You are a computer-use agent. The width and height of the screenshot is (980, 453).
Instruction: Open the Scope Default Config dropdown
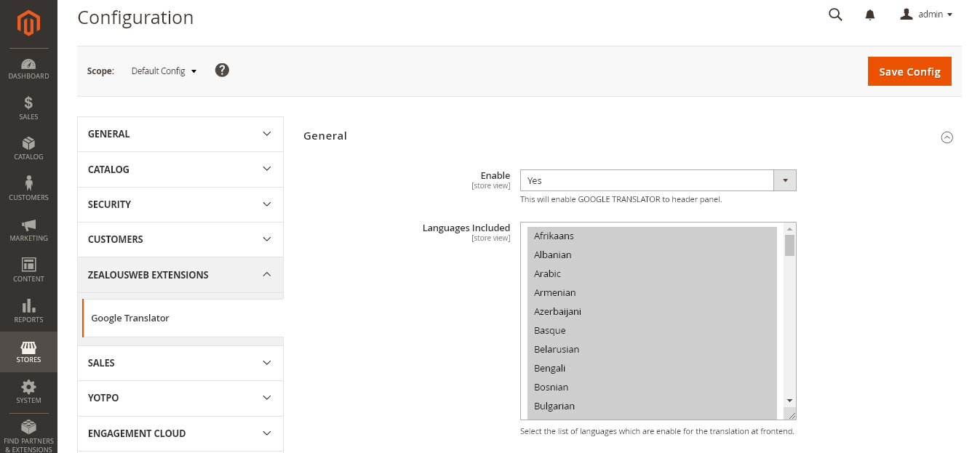pos(164,71)
